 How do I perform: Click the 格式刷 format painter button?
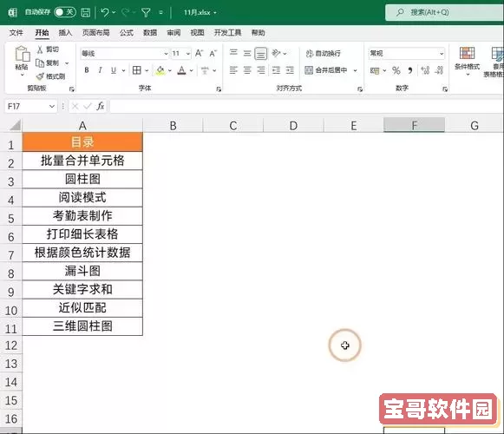51,76
